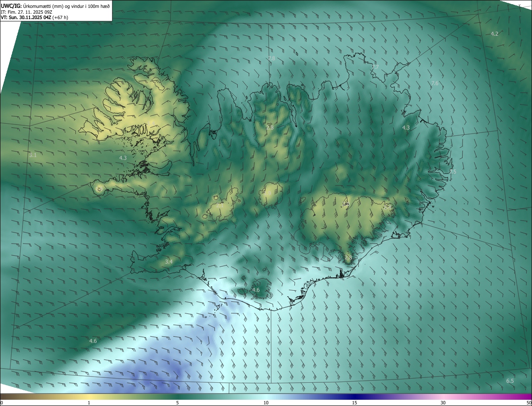The width and height of the screenshot is (532, 406).
Task: Select the 3.4 value label on the map
Action: tap(169, 262)
